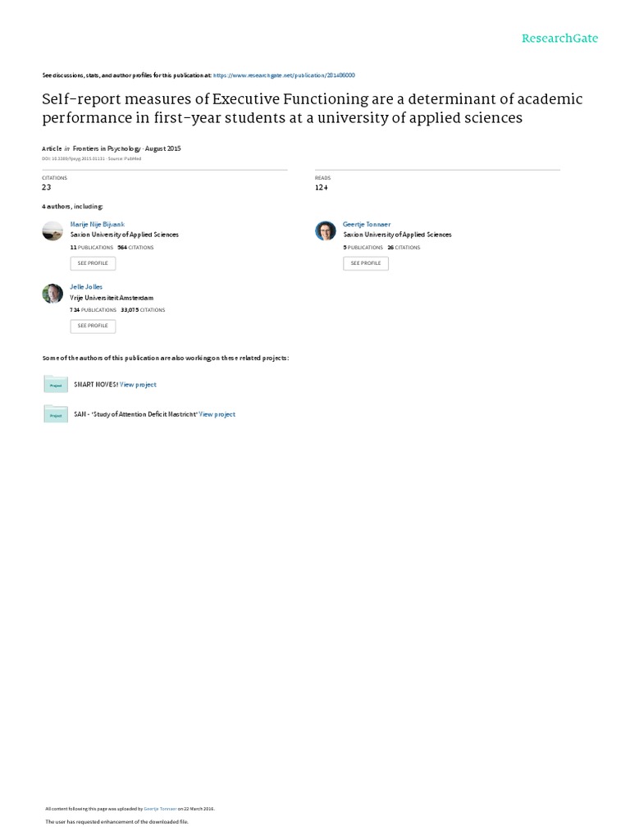Click uploader Geertje Tonnaer link in footer
630x840 pixels.
[x=161, y=809]
